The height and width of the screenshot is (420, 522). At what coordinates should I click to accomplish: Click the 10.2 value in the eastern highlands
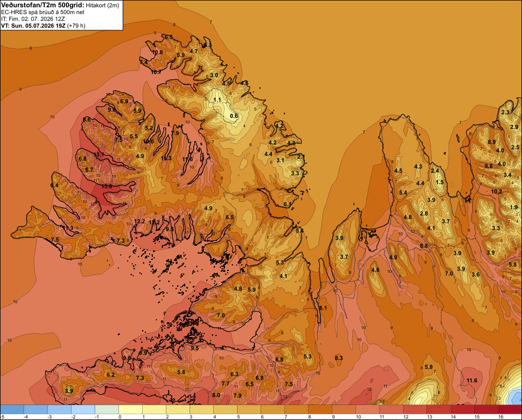coord(496,191)
